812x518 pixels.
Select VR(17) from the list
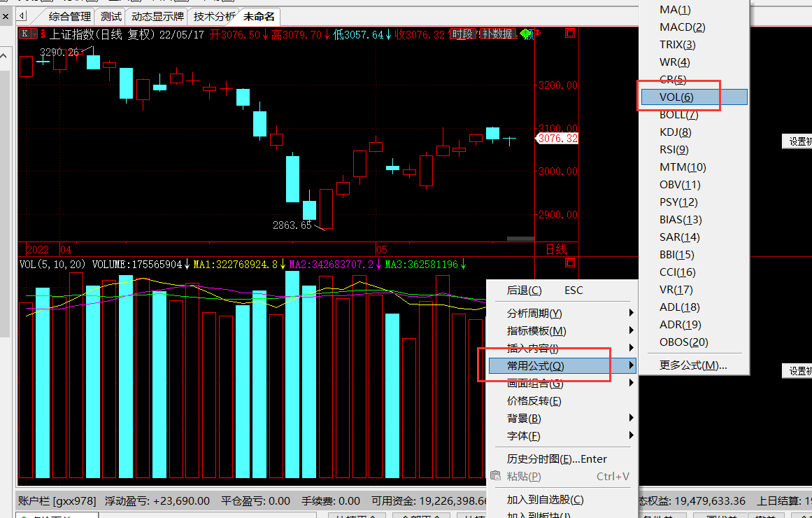tap(694, 290)
